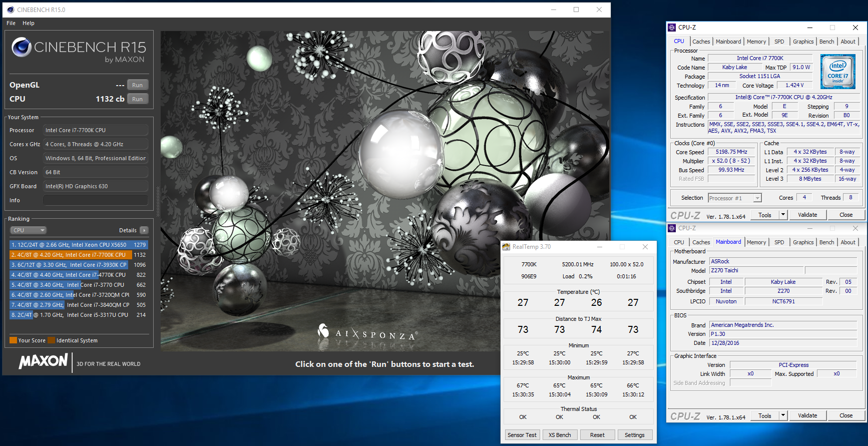Click the lower CPU-Z window title icon
Screen dimensions: 868x446
point(672,228)
